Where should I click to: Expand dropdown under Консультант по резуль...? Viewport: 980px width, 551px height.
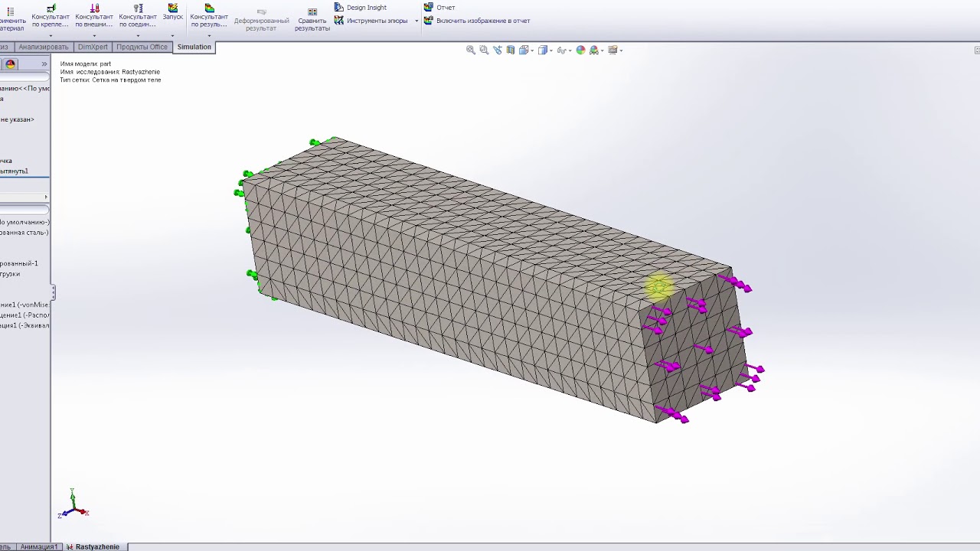(209, 35)
